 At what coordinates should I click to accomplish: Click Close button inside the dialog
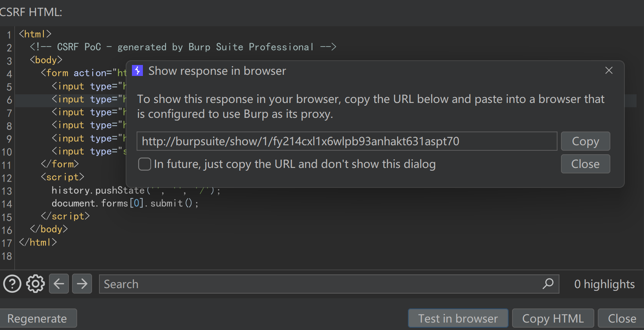pos(585,164)
